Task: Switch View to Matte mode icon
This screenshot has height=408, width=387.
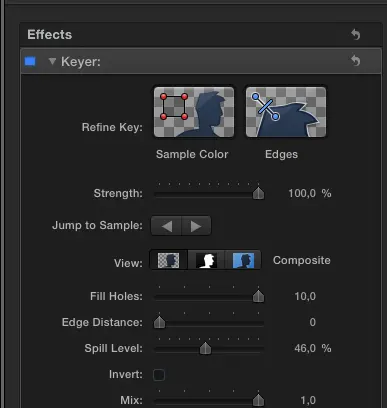Action: 206,260
